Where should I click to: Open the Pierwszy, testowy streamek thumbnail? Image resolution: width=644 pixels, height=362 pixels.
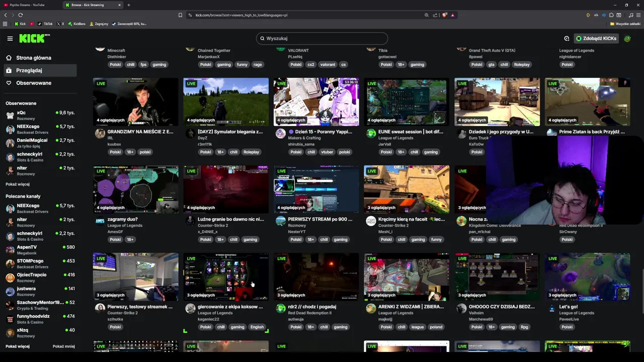tap(135, 277)
